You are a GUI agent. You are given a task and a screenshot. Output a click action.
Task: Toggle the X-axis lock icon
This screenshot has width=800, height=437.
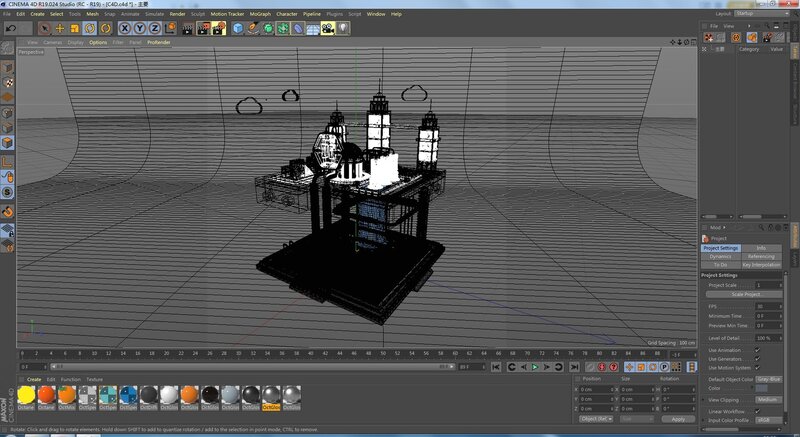126,28
